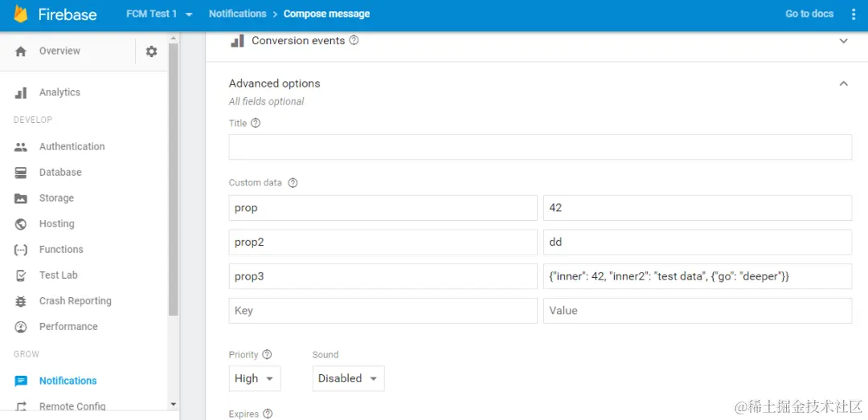Click the Notifications breadcrumb link
Image resolution: width=868 pixels, height=420 pixels.
tap(237, 14)
